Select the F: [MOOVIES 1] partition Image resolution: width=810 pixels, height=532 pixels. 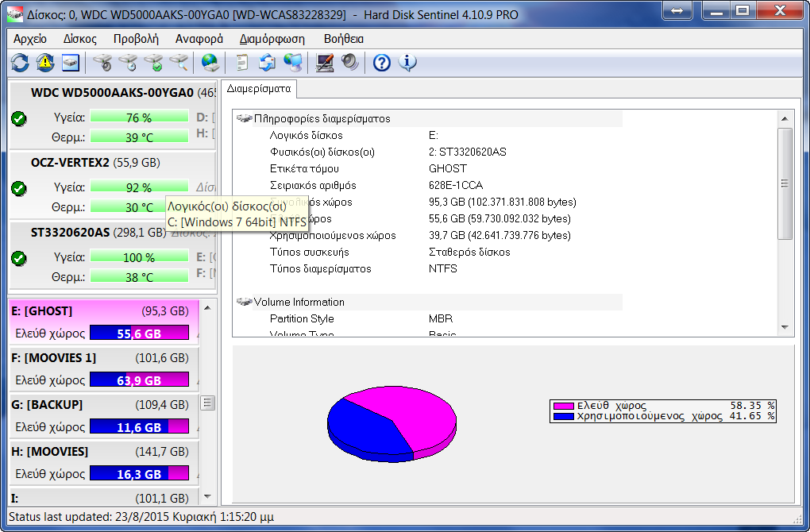coord(104,368)
